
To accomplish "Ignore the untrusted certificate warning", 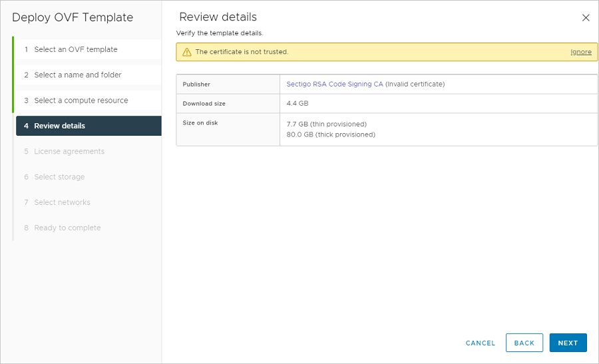I will [x=580, y=52].
